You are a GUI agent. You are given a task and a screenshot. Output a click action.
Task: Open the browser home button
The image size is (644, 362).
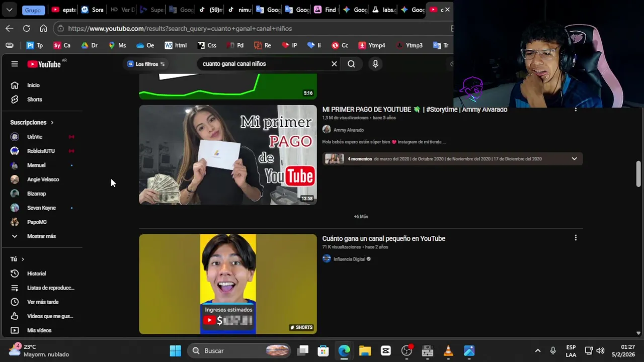tap(44, 29)
